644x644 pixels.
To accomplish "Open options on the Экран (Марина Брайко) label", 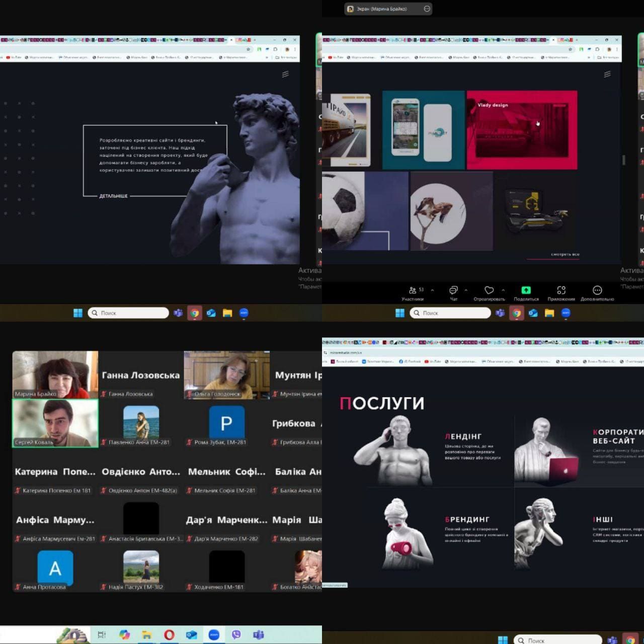I will point(427,9).
